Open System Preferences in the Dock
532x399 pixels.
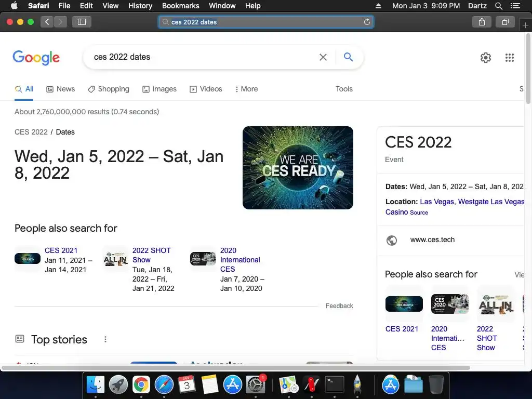pos(255,384)
